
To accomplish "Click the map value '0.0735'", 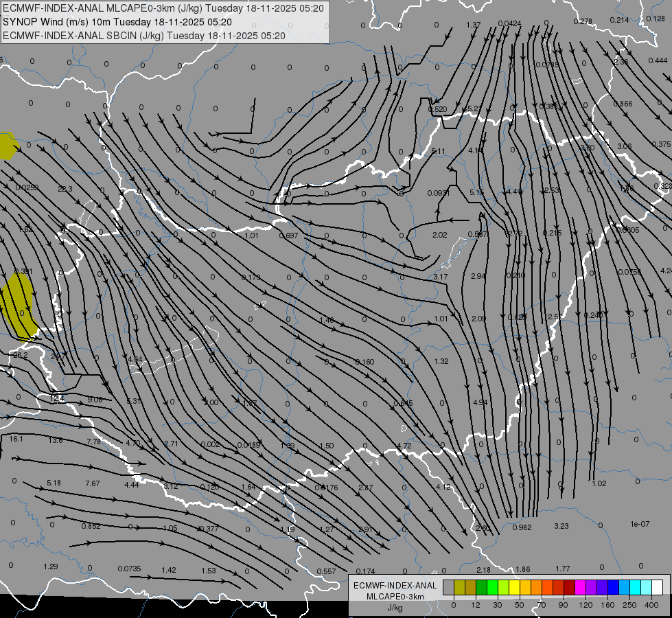I will coord(130,569).
